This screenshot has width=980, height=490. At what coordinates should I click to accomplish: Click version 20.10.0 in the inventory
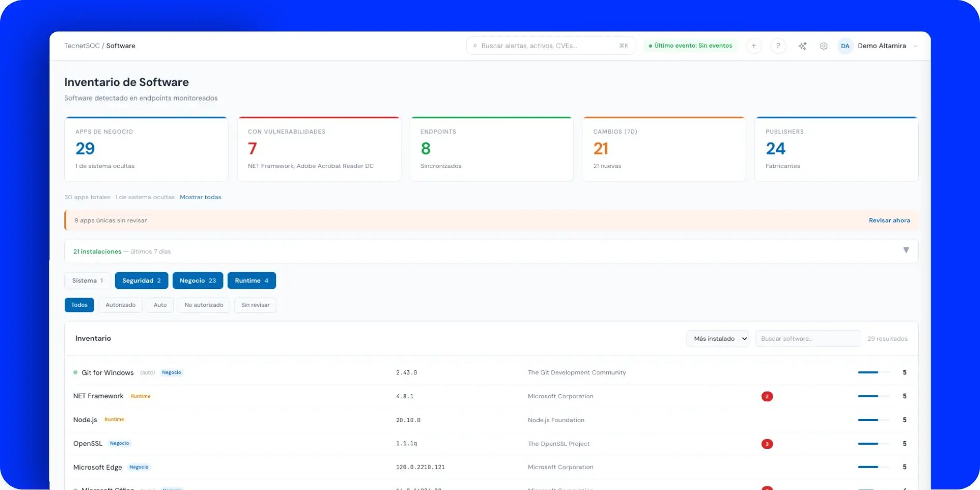click(x=408, y=421)
